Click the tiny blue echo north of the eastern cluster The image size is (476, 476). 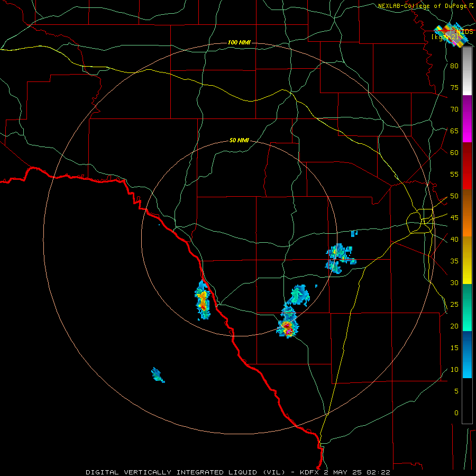[x=354, y=233]
